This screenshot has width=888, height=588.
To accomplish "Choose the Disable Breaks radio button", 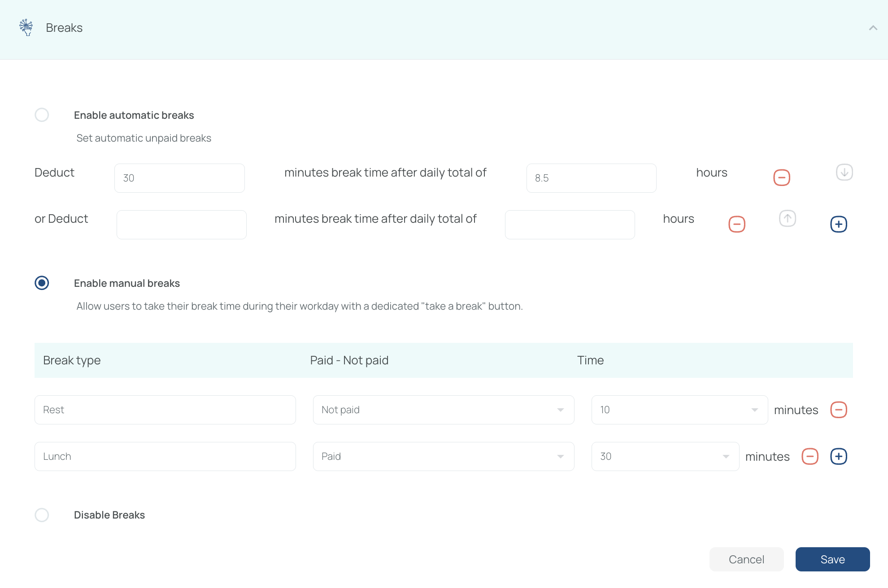I will point(42,514).
